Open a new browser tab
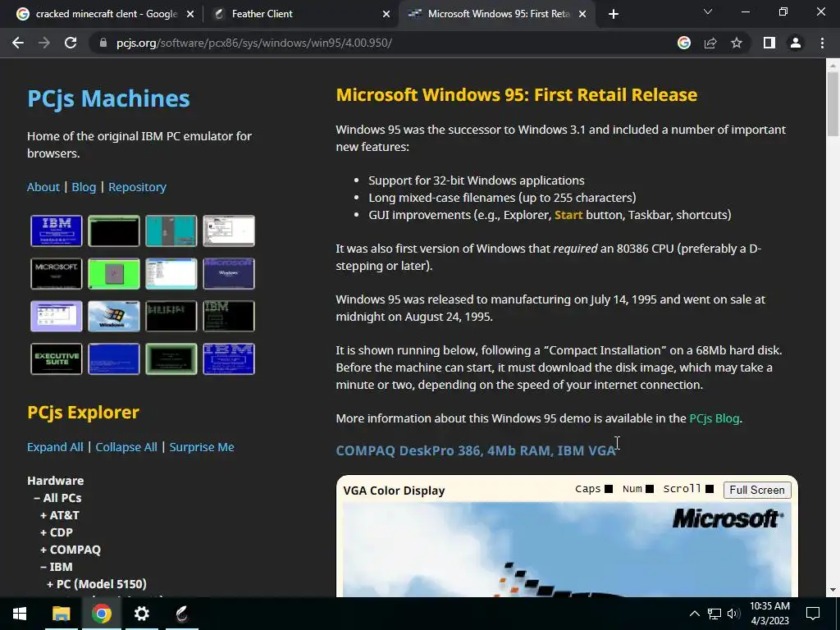 (x=614, y=14)
